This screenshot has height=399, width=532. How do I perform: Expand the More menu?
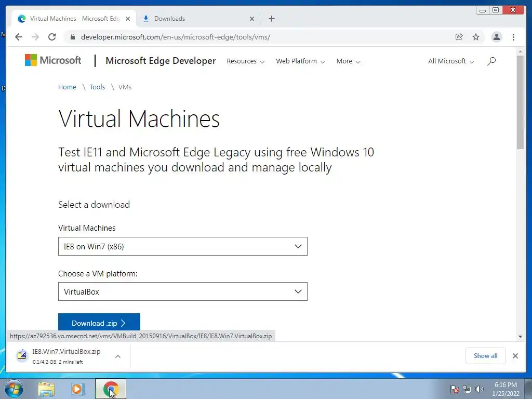tap(348, 61)
